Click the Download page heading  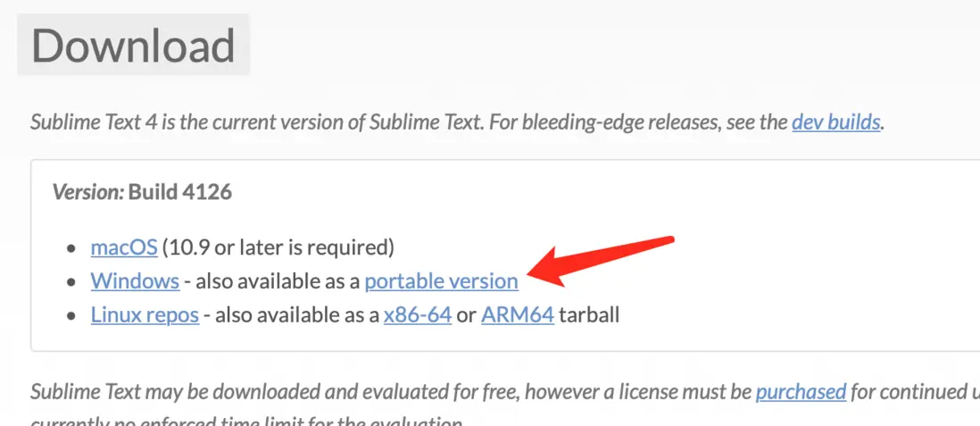tap(133, 46)
